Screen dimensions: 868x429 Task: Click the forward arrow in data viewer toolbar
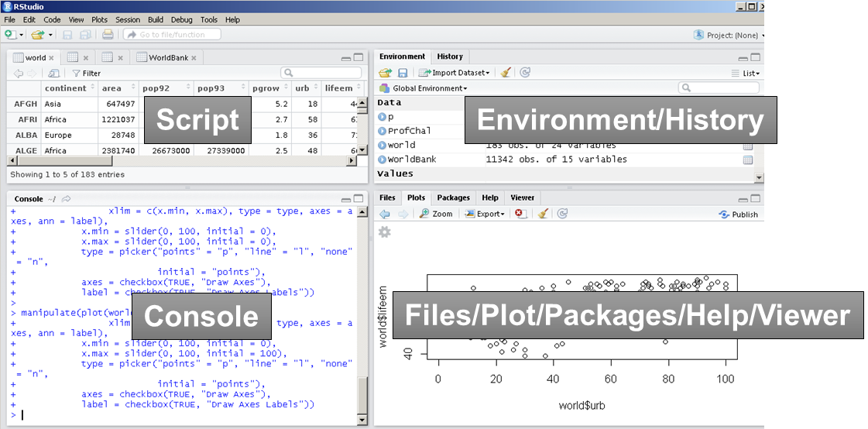(x=32, y=73)
